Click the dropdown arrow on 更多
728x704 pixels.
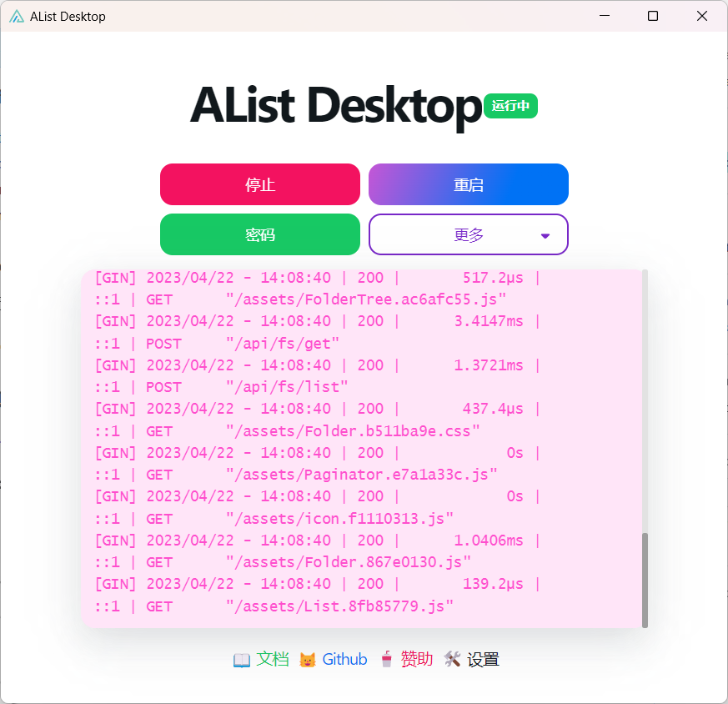coord(545,236)
